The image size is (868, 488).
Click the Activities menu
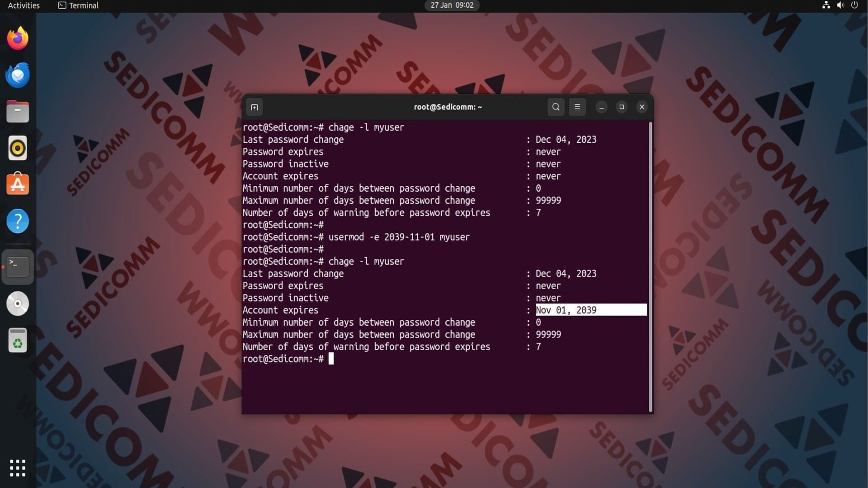[x=24, y=5]
